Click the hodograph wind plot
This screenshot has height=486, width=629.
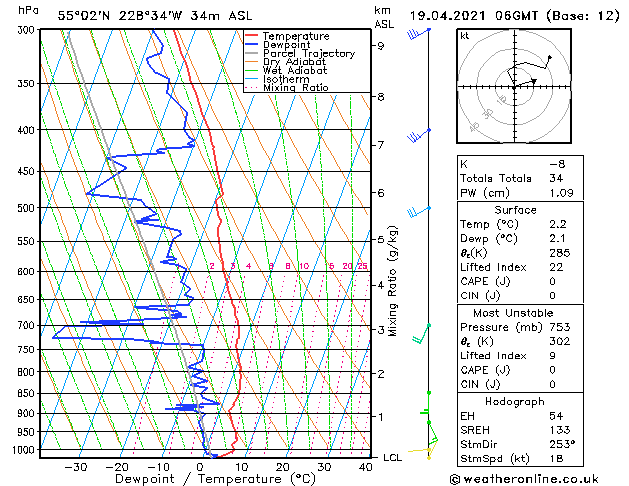tap(514, 86)
